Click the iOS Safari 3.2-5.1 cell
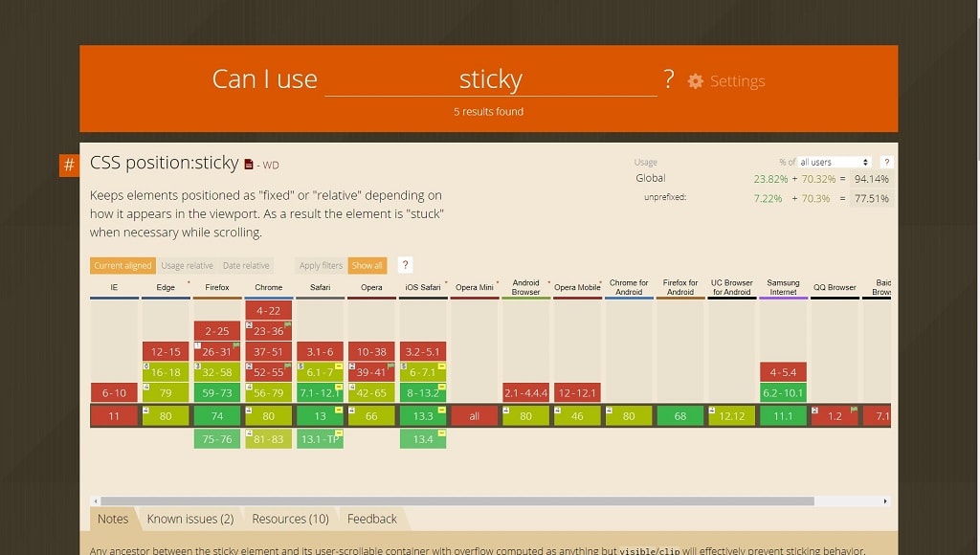 point(423,352)
